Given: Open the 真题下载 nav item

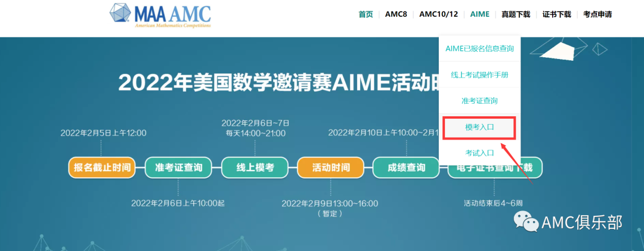Looking at the screenshot, I should (x=516, y=14).
